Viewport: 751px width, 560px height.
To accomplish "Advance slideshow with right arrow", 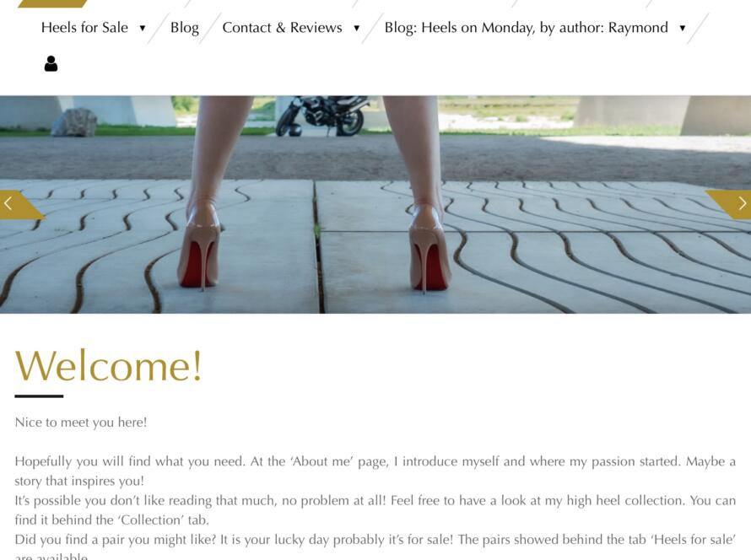I will 732,204.
